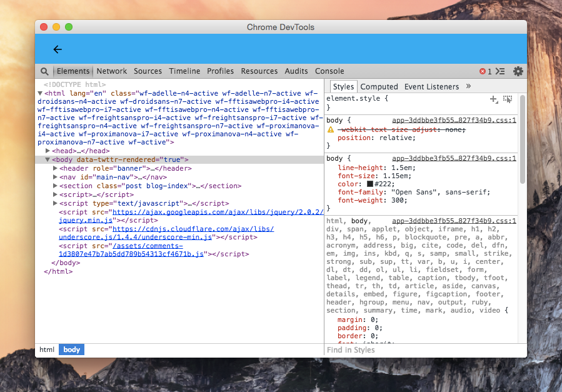Viewport: 562px width, 392px height.
Task: Click the red error count indicator
Action: click(485, 71)
